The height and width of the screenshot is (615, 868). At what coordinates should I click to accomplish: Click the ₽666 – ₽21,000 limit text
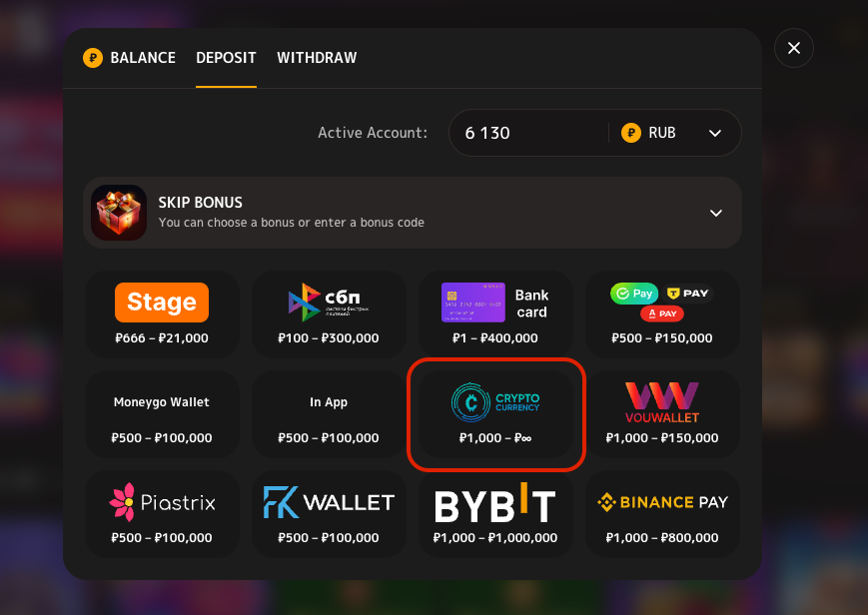pos(162,338)
